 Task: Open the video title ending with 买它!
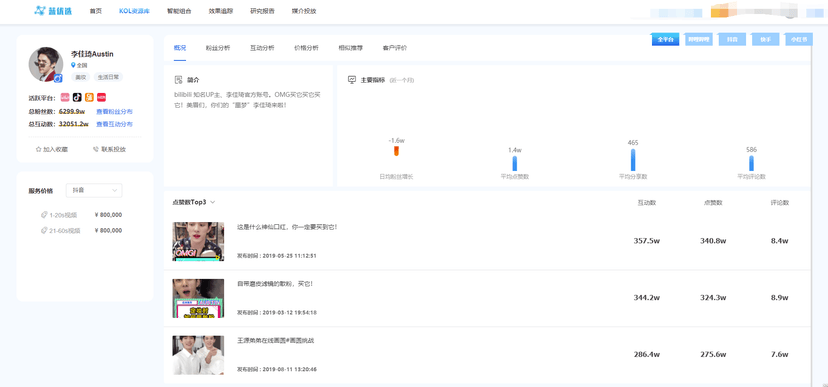[x=275, y=284]
